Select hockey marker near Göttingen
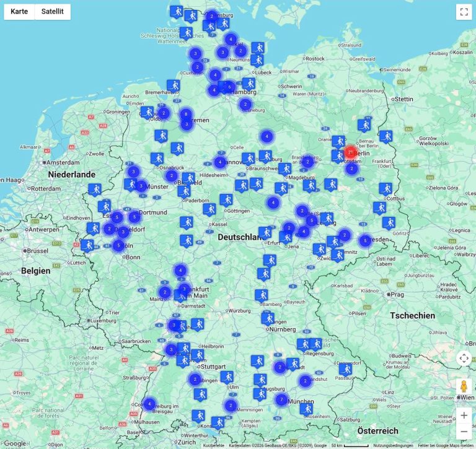Screen dimensions: 476x449 coord(226,200)
